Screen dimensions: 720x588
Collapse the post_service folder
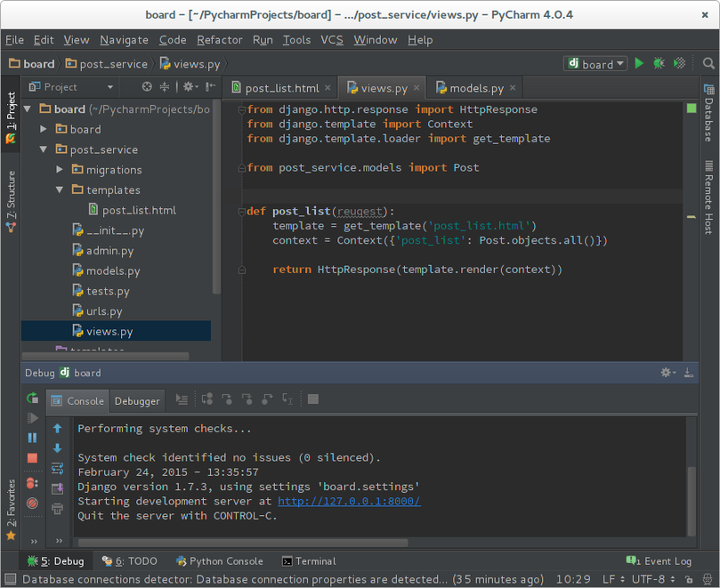click(44, 149)
